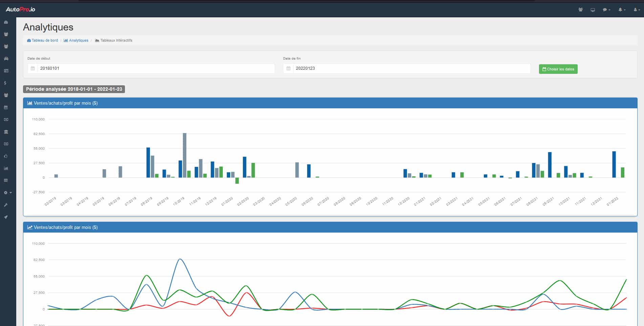This screenshot has width=644, height=326.
Task: Click the Analytiques page heading
Action: click(48, 27)
